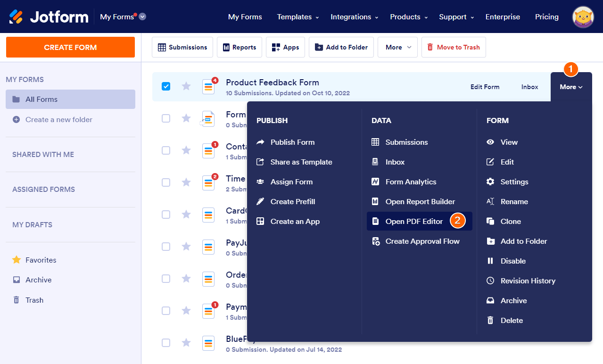This screenshot has width=603, height=364.
Task: Open the Templates dropdown in navigation
Action: tap(297, 17)
